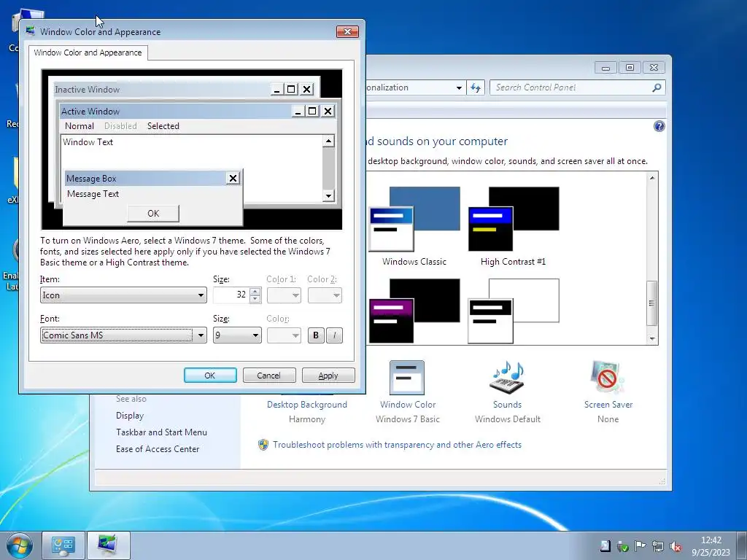Open the font Color swatch dropdown
Image resolution: width=747 pixels, height=560 pixels.
click(x=284, y=335)
